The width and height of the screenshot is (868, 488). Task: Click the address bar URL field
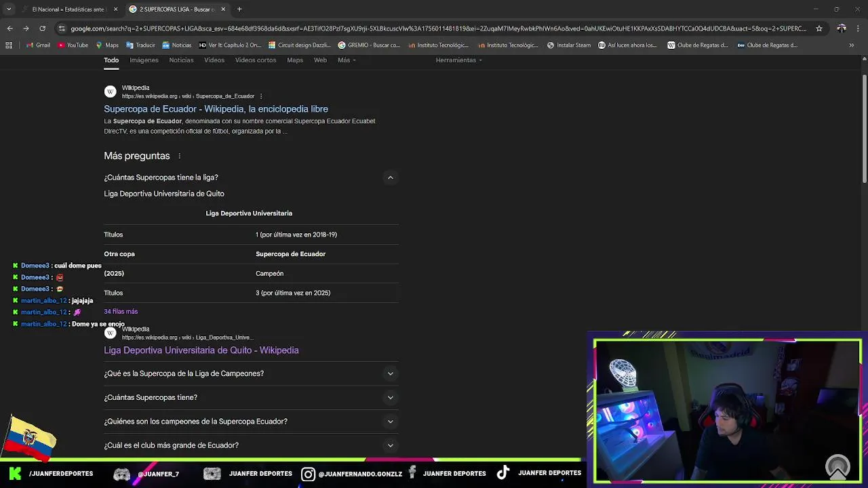click(x=437, y=28)
